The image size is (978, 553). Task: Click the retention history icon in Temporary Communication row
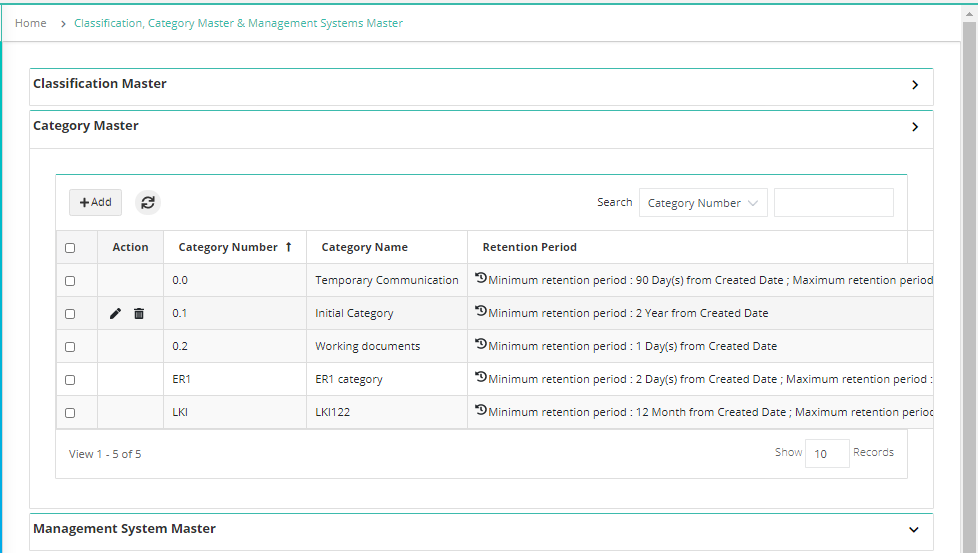481,278
